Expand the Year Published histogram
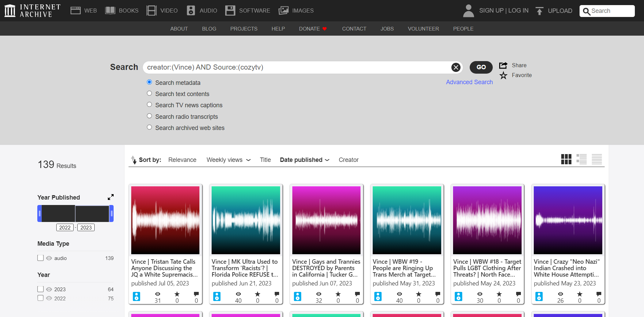The height and width of the screenshot is (317, 644). [111, 197]
